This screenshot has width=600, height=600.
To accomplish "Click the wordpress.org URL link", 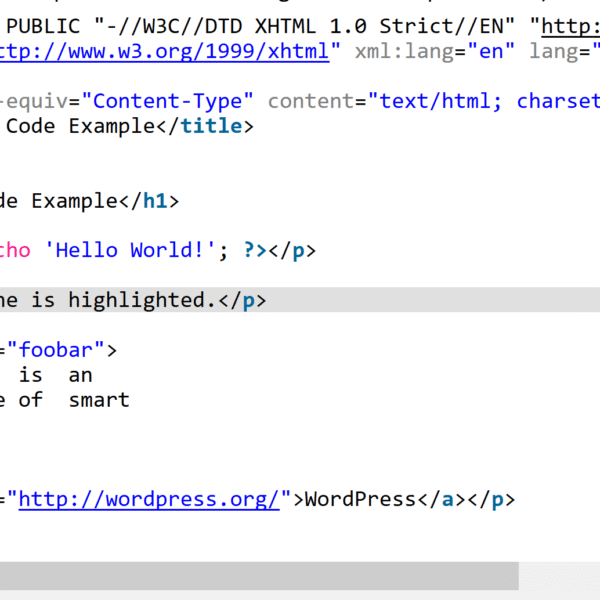I will [x=150, y=499].
